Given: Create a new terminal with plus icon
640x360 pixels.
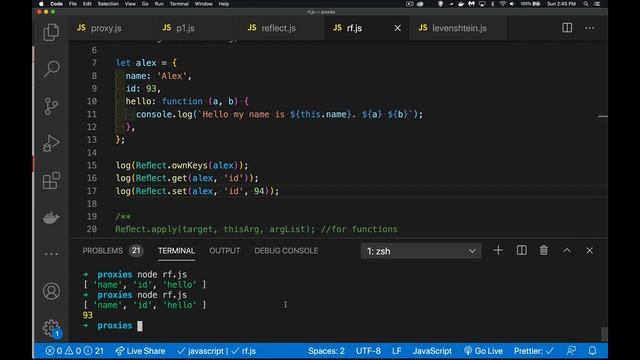Looking at the screenshot, I should pos(498,250).
